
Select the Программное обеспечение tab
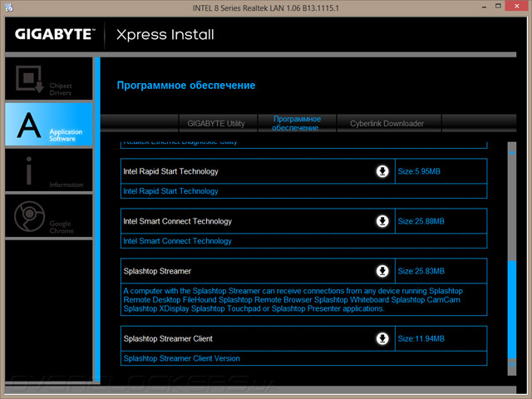pos(297,124)
